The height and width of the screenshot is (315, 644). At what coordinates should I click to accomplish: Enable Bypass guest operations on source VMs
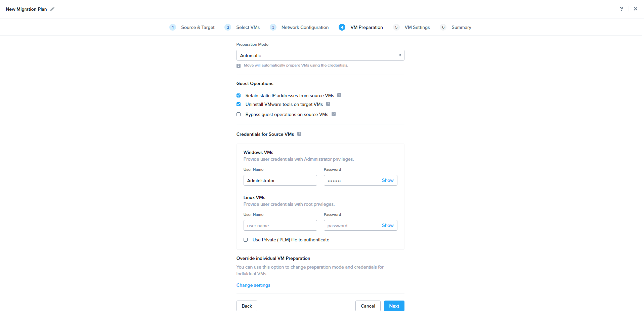(x=239, y=114)
